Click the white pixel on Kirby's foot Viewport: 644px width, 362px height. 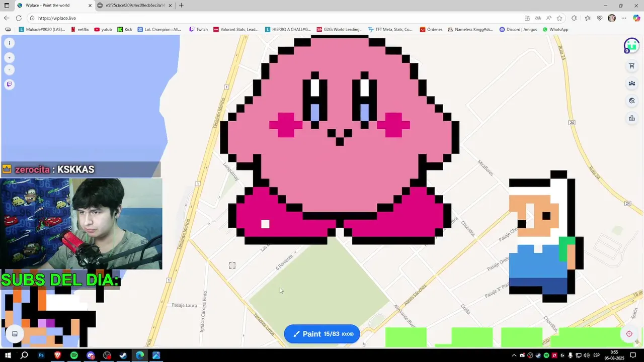point(265,224)
